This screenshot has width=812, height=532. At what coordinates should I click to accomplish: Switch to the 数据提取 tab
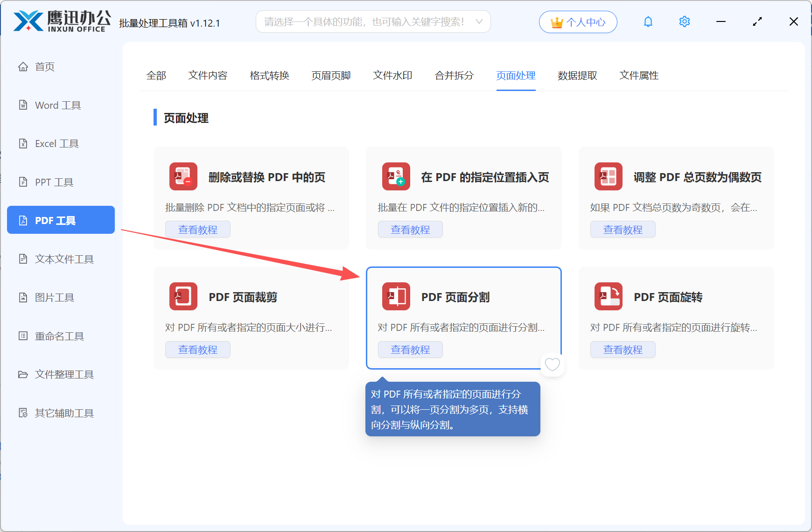pyautogui.click(x=578, y=76)
